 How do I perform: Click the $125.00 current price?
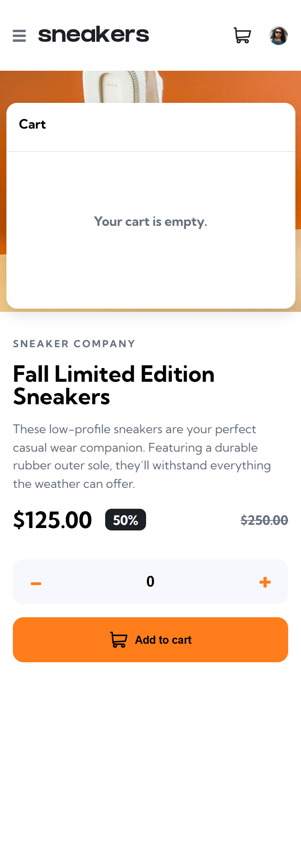[53, 520]
